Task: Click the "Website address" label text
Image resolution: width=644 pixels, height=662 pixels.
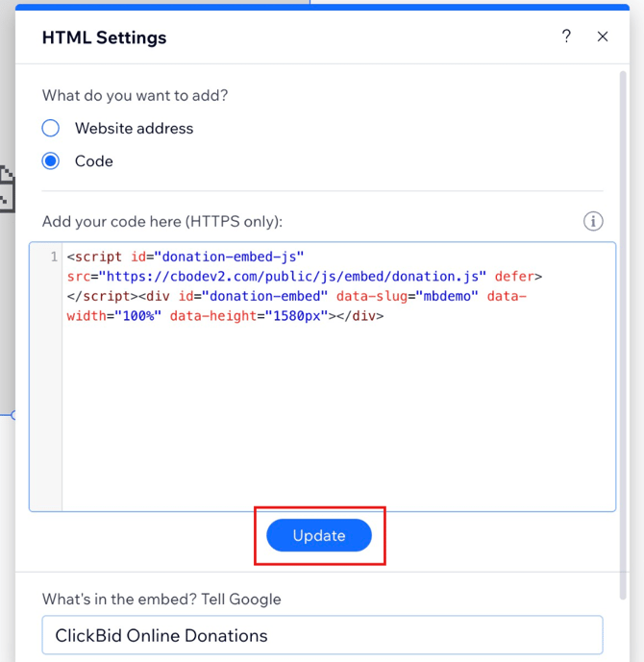Action: pyautogui.click(x=134, y=128)
